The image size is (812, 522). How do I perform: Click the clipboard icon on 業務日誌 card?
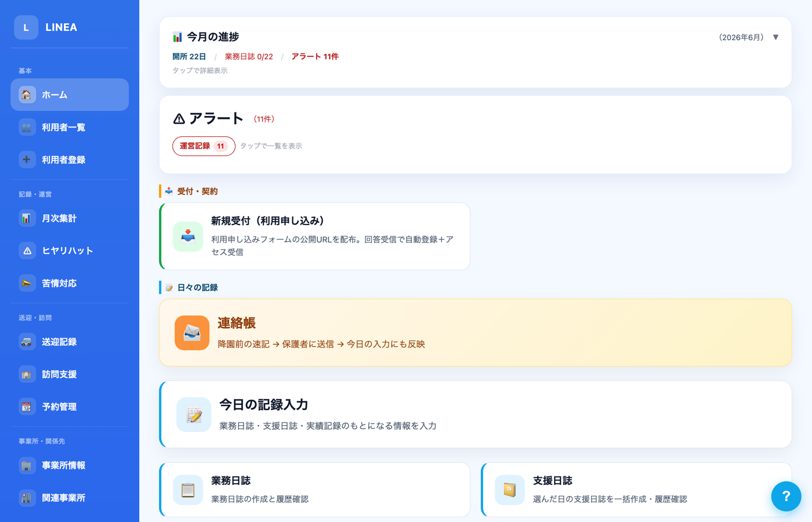[188, 490]
